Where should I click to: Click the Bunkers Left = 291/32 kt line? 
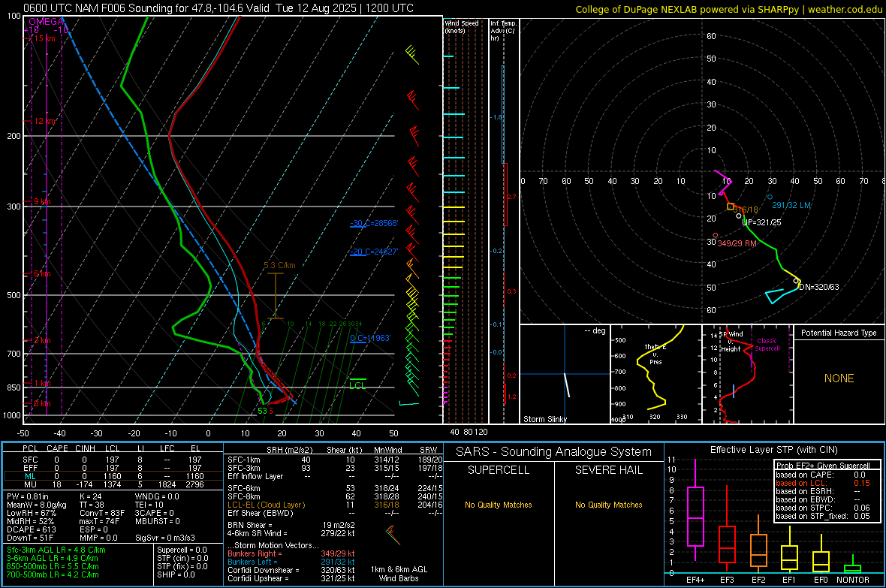coord(291,562)
